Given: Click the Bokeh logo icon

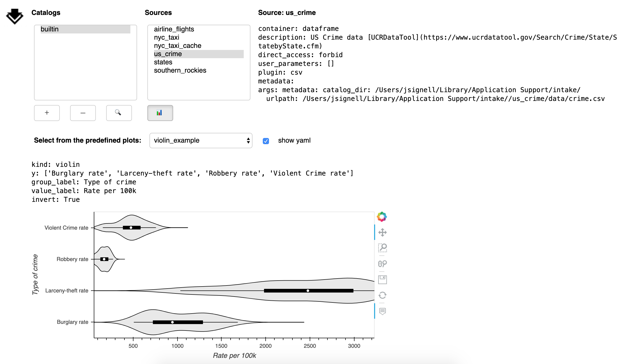Looking at the screenshot, I should [382, 217].
